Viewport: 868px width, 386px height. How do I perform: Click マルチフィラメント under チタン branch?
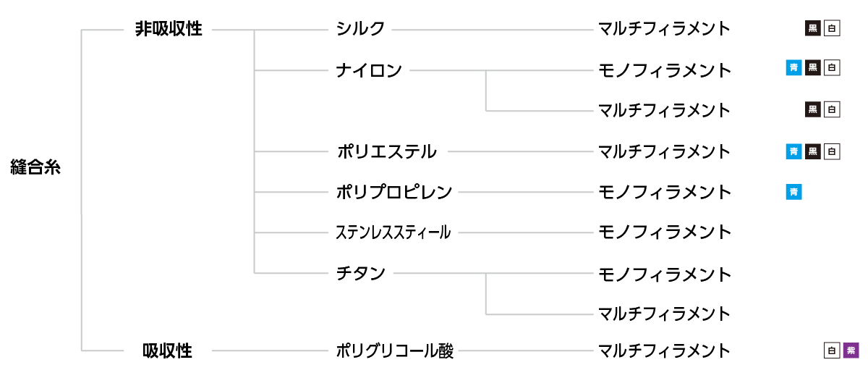pos(664,314)
